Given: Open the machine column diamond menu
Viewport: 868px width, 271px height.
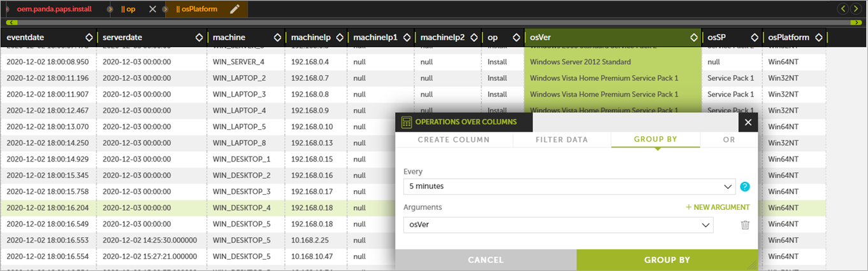Looking at the screenshot, I should pos(277,38).
